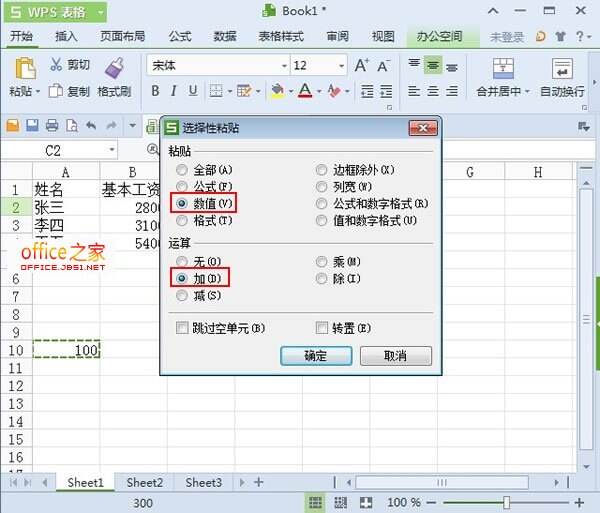Open the 插入 ribbon tab
Viewport: 600px width, 513px height.
click(66, 36)
